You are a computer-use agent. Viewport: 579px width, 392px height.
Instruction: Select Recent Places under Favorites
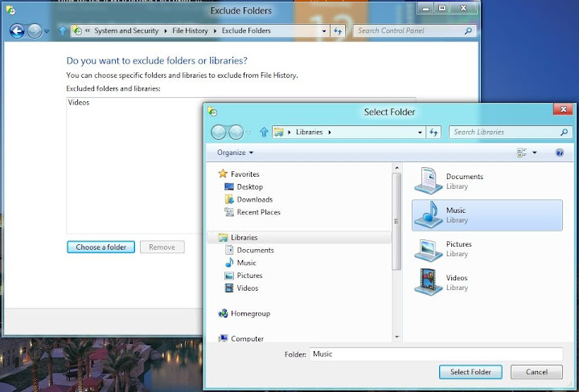[x=253, y=212]
